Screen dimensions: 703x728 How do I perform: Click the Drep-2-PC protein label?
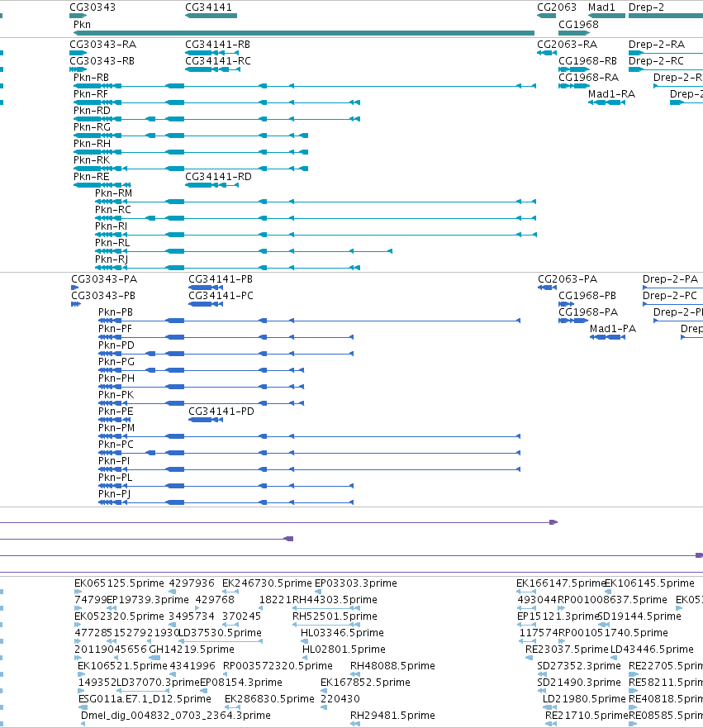point(670,296)
